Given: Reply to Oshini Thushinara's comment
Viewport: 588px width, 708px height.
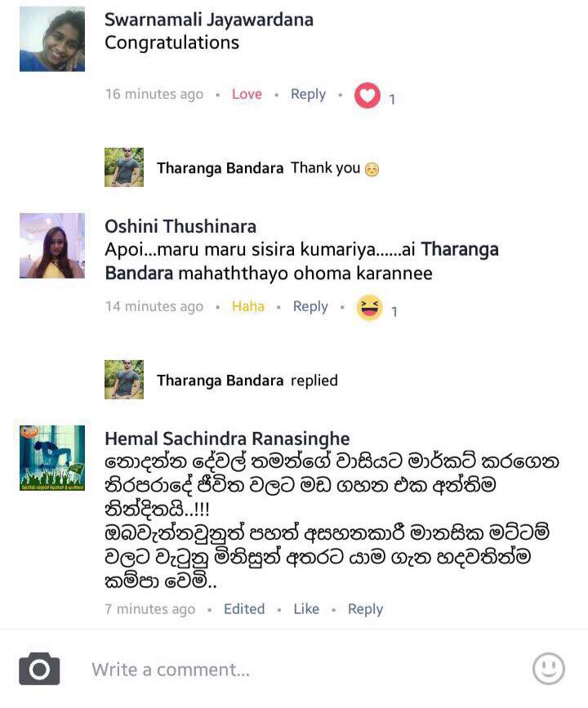Looking at the screenshot, I should tap(310, 306).
